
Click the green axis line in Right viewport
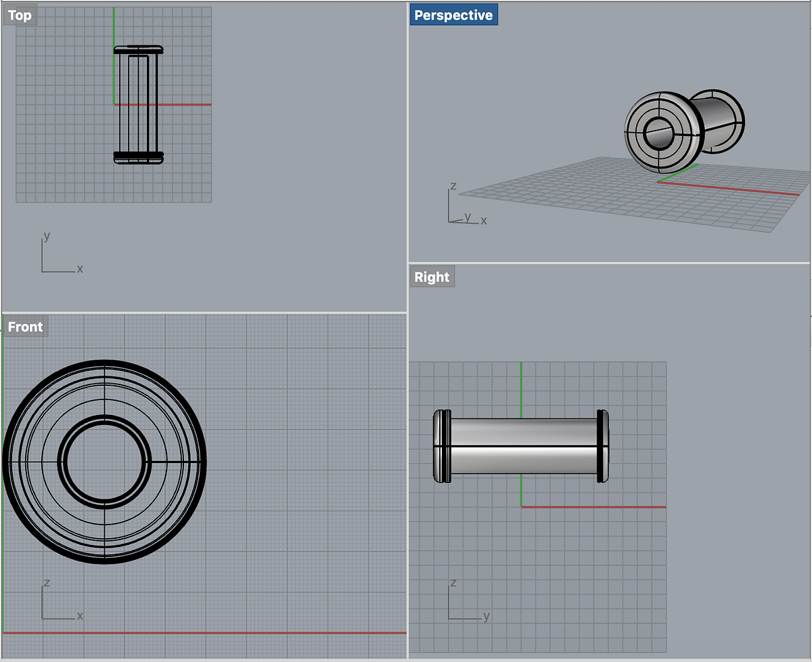coord(521,434)
